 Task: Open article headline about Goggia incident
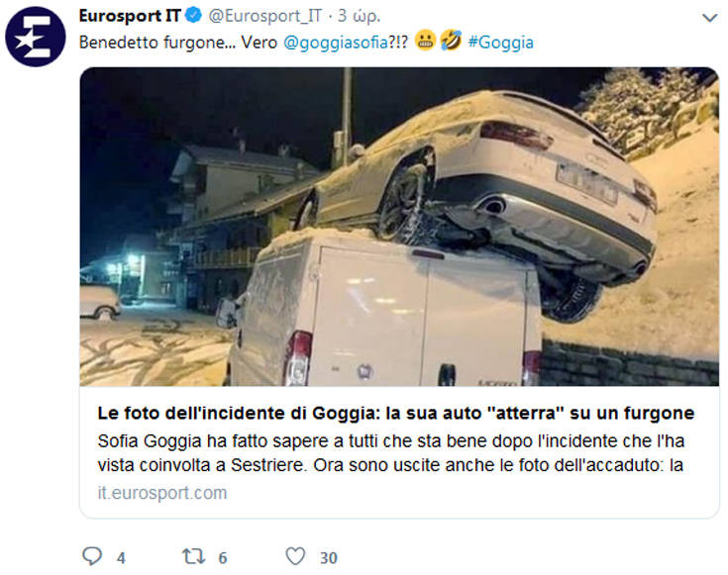coord(396,413)
